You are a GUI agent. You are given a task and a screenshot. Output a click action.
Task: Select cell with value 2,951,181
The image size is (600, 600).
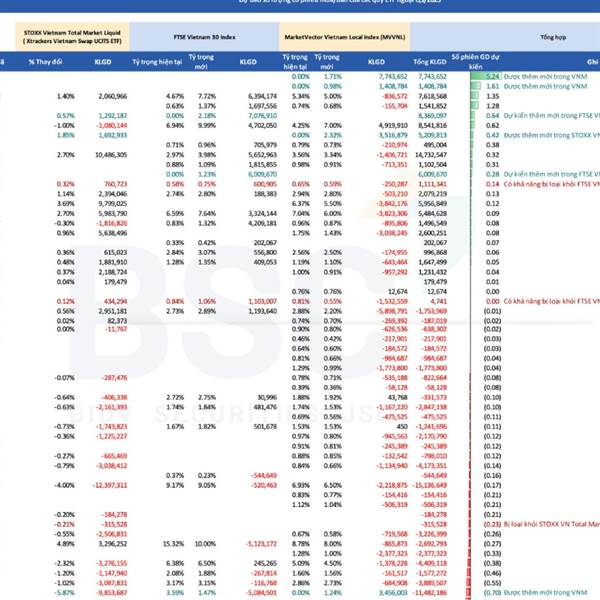tap(112, 311)
